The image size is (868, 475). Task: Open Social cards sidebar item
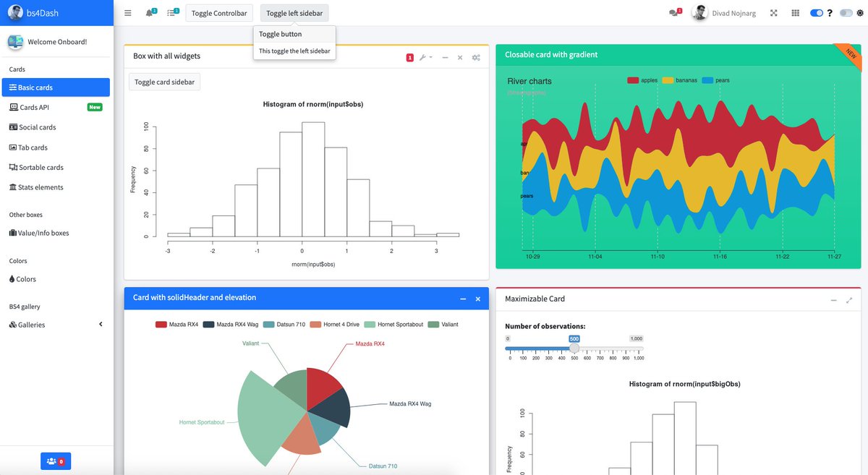56,127
